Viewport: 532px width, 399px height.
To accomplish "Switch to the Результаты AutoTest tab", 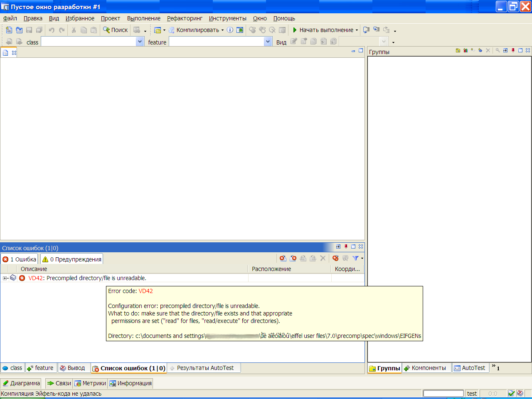I will (x=204, y=368).
